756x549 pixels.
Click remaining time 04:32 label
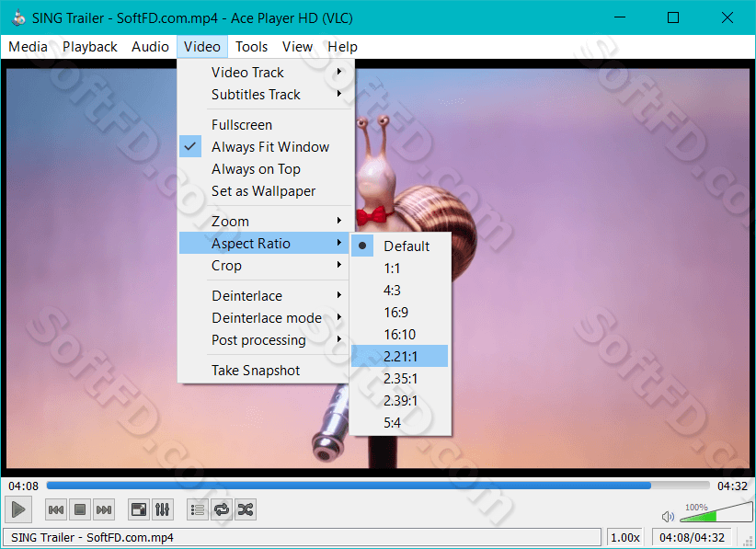[732, 486]
